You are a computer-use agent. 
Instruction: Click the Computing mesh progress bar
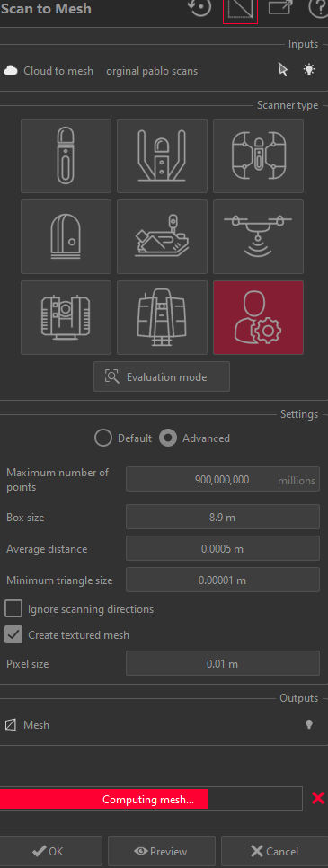point(151,800)
